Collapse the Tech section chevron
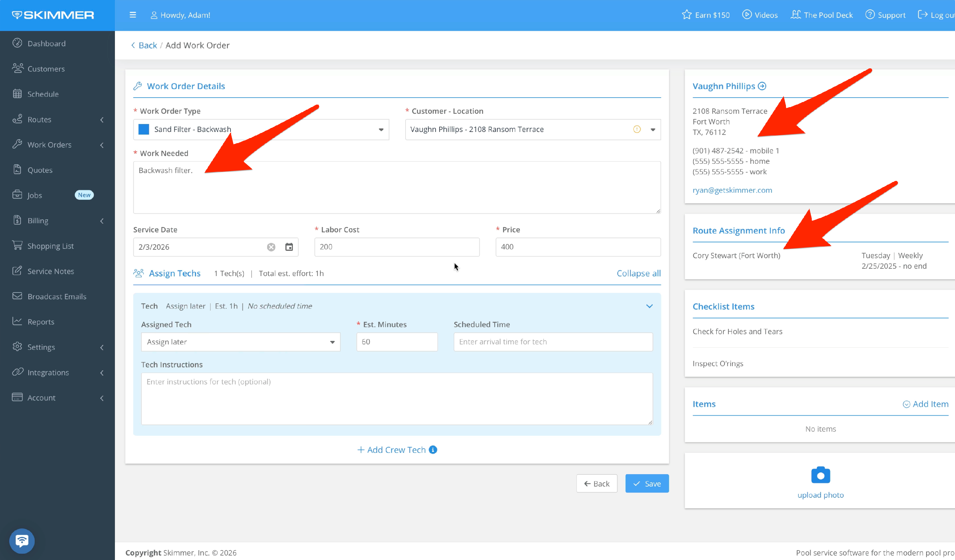 649,306
